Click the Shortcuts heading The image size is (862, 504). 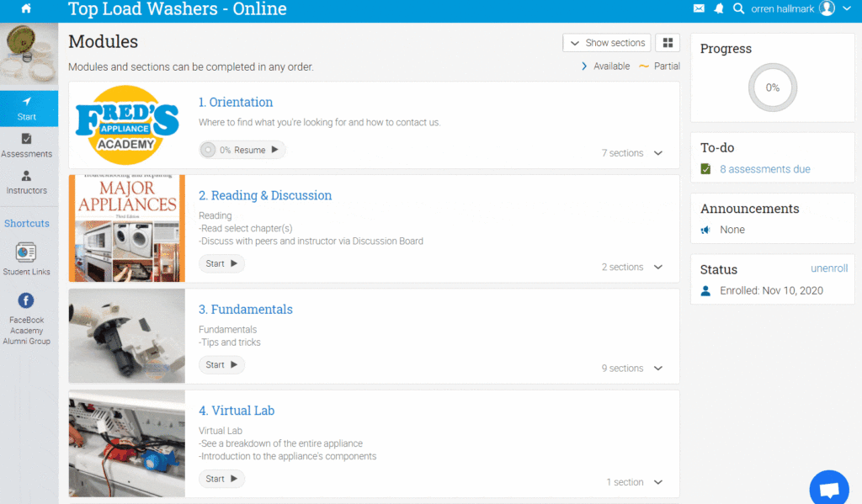tap(27, 224)
